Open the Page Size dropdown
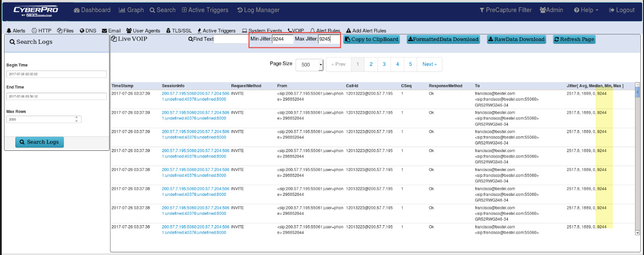Image resolution: width=644 pixels, height=255 pixels. tap(310, 65)
